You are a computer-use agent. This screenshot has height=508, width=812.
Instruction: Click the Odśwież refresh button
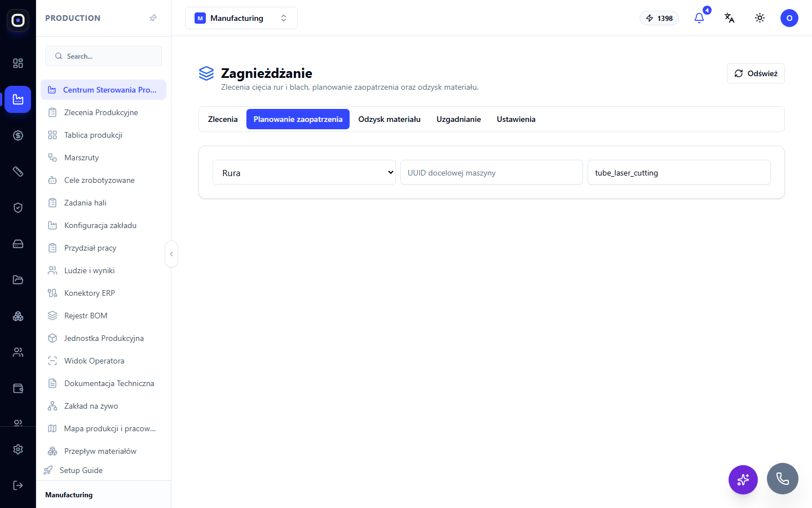click(756, 73)
